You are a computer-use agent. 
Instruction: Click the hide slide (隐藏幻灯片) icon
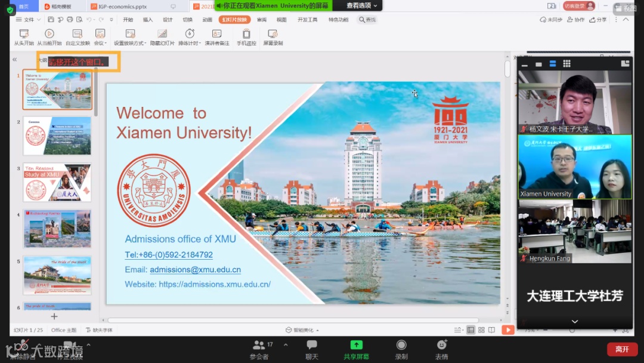pyautogui.click(x=162, y=33)
